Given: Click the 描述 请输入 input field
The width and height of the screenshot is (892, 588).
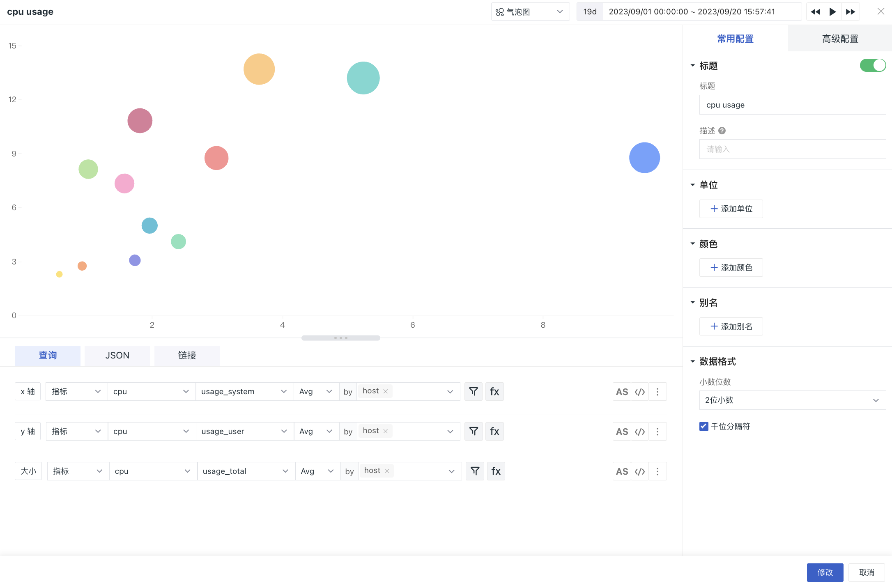Looking at the screenshot, I should (793, 149).
